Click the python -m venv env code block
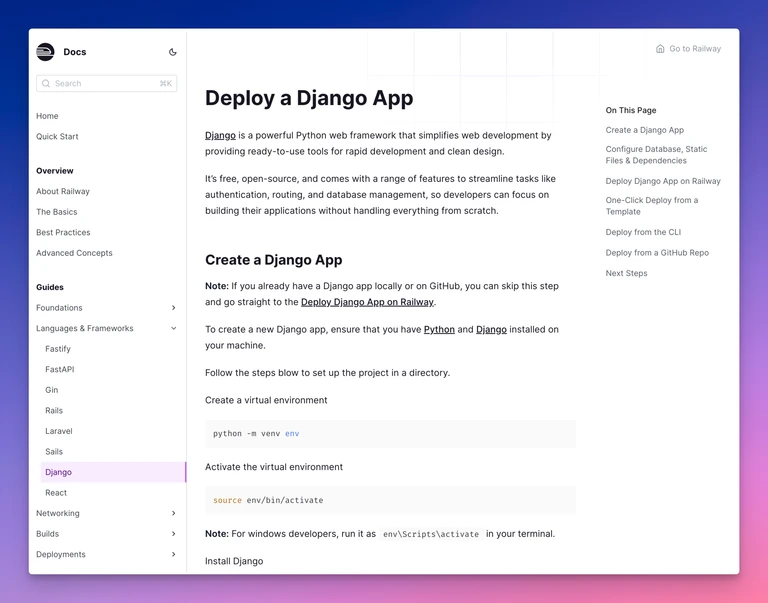This screenshot has width=768, height=603. click(x=390, y=434)
